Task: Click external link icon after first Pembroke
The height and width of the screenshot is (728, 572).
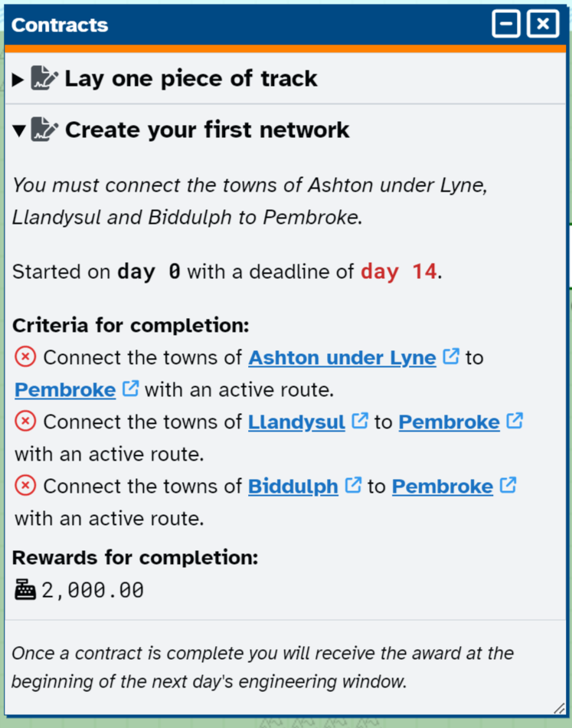Action: [x=131, y=389]
